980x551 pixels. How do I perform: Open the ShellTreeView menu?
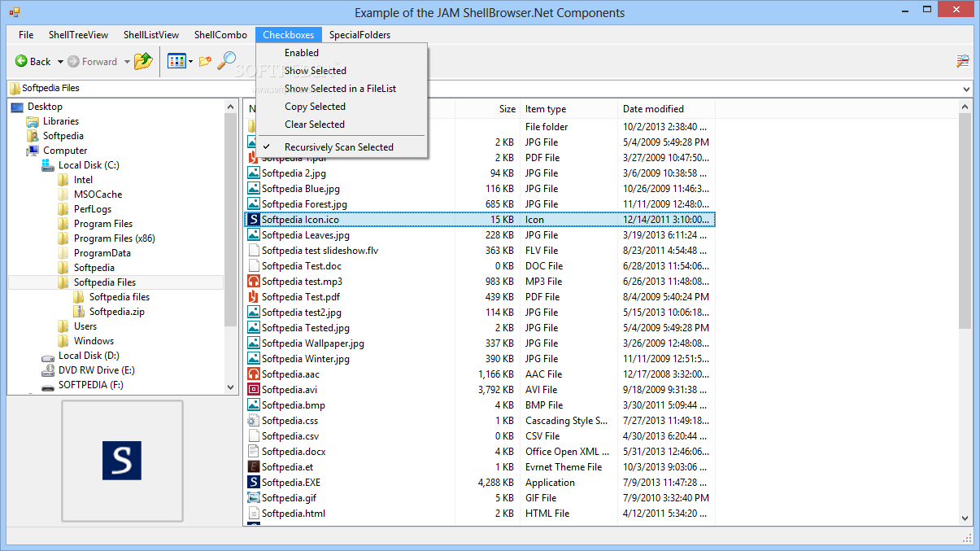(x=78, y=35)
